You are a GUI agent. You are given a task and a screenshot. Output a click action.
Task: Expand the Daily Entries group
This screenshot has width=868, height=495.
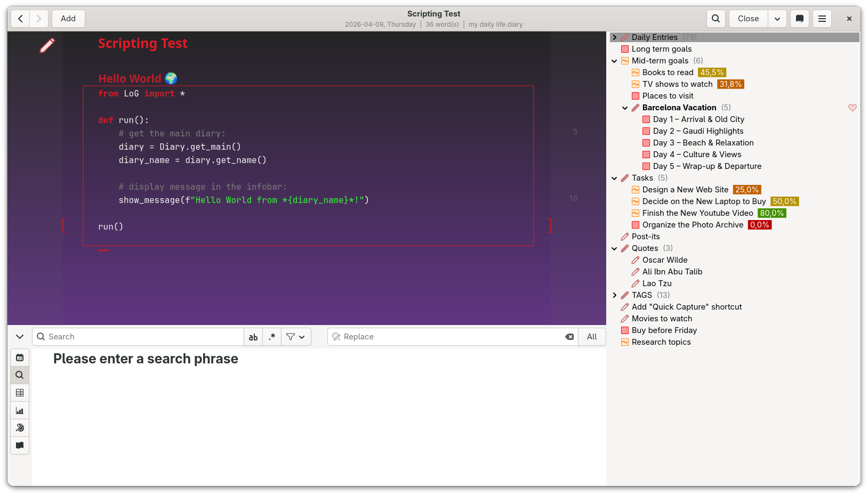(x=615, y=37)
